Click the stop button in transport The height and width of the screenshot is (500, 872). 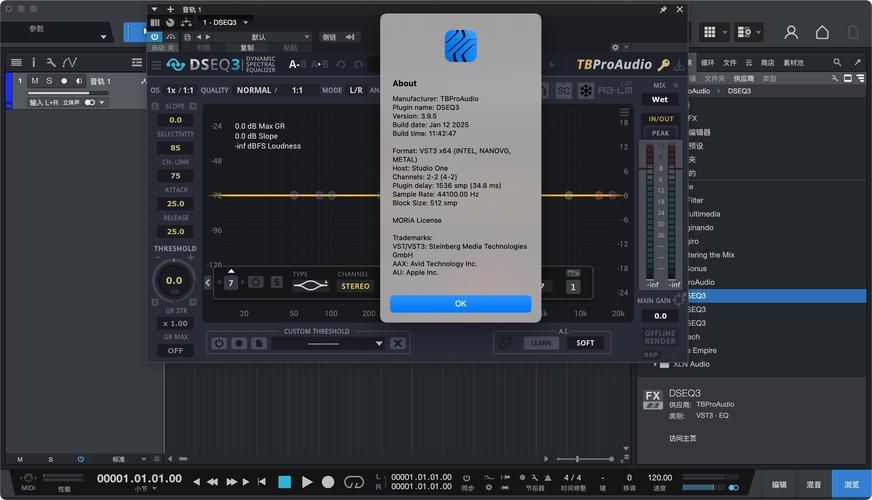coord(284,482)
